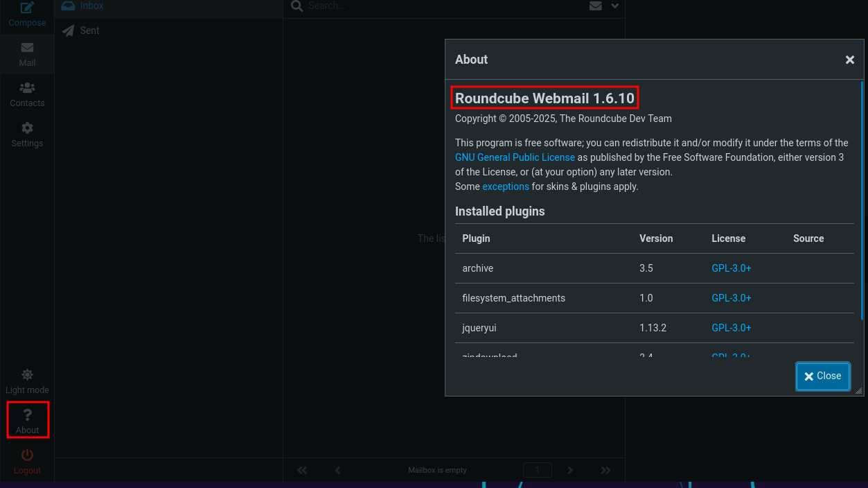868x488 pixels.
Task: Click the dialog resize grip corner
Action: click(x=859, y=391)
